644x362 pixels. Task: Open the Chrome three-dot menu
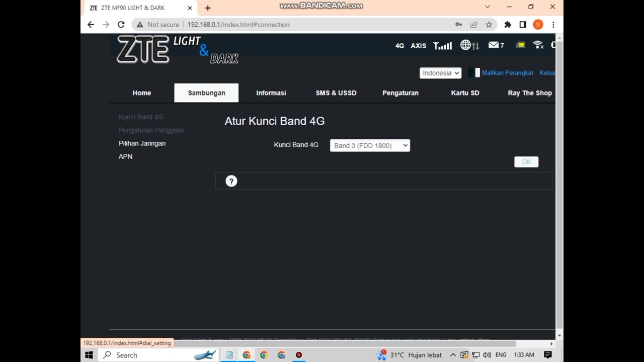[553, 24]
